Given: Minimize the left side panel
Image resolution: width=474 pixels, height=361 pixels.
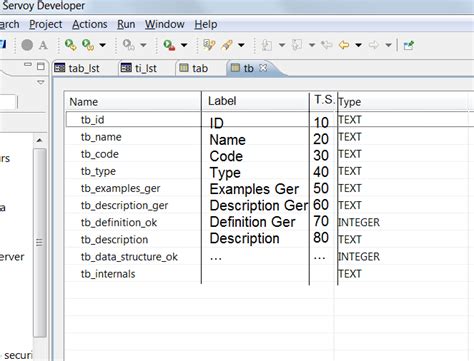Looking at the screenshot, I should [28, 65].
